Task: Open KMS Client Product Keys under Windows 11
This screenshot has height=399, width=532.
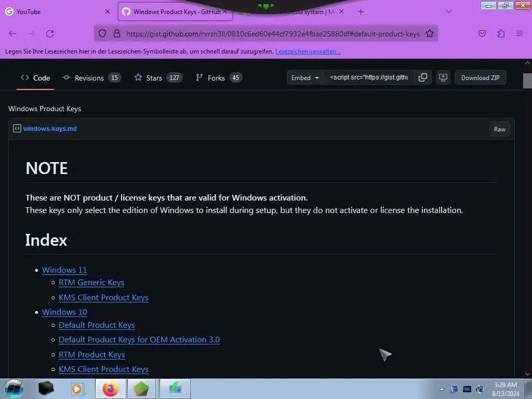Action: 103,298
